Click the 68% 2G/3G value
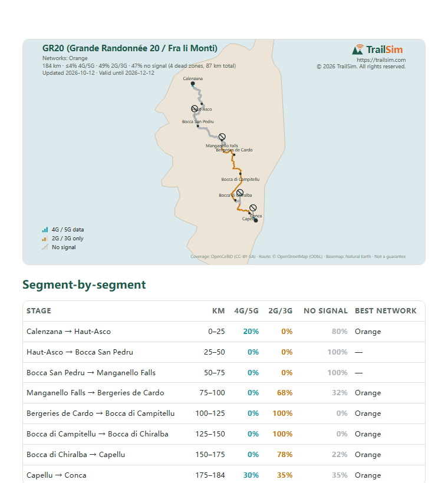The width and height of the screenshot is (448, 483). 285,393
